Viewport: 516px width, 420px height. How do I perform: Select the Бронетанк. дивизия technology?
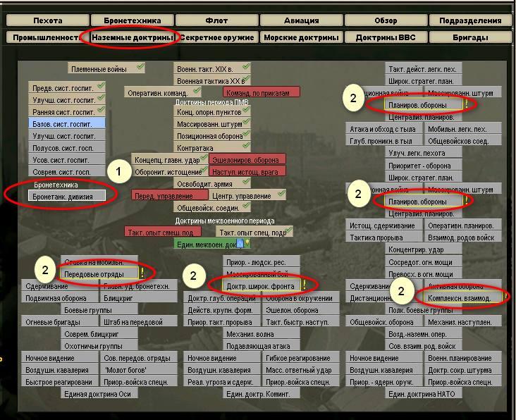pos(68,196)
